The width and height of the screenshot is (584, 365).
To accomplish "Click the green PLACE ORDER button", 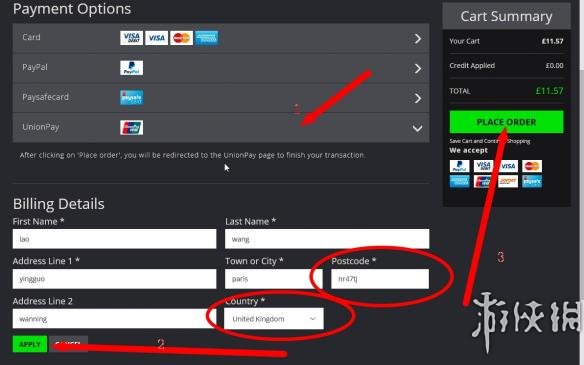I will coord(506,122).
